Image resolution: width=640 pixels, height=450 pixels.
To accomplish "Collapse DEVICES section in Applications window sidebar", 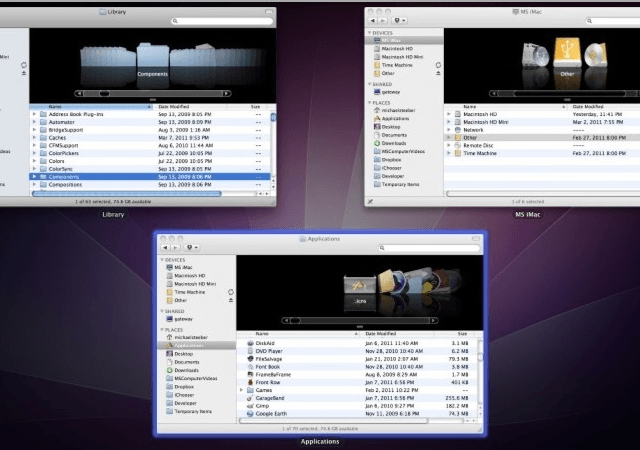I will (x=162, y=260).
